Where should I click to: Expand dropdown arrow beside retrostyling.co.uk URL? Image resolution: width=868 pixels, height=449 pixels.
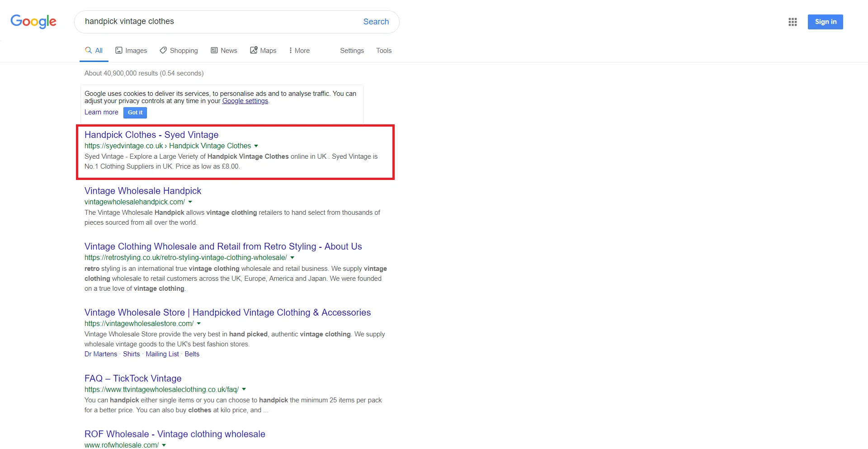tap(292, 258)
